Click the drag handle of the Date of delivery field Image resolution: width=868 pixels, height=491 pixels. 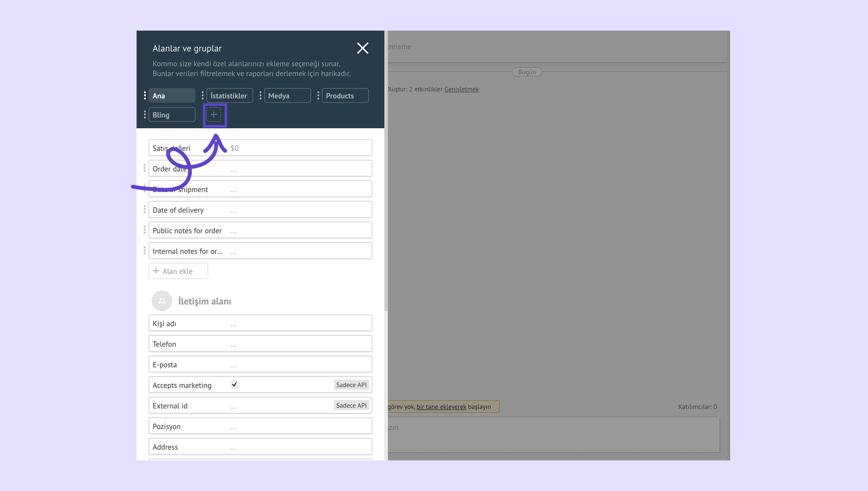pyautogui.click(x=145, y=209)
